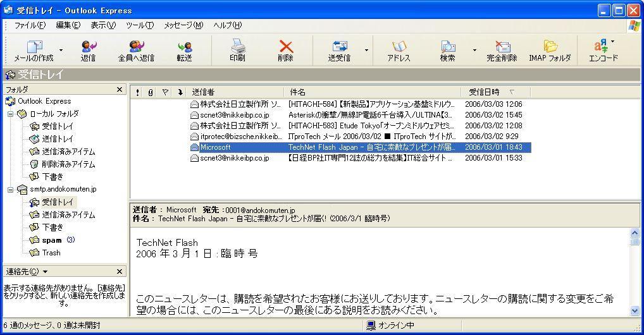Sort messages by 受信日時 column header
Image resolution: width=644 pixels, height=335 pixels.
point(496,92)
